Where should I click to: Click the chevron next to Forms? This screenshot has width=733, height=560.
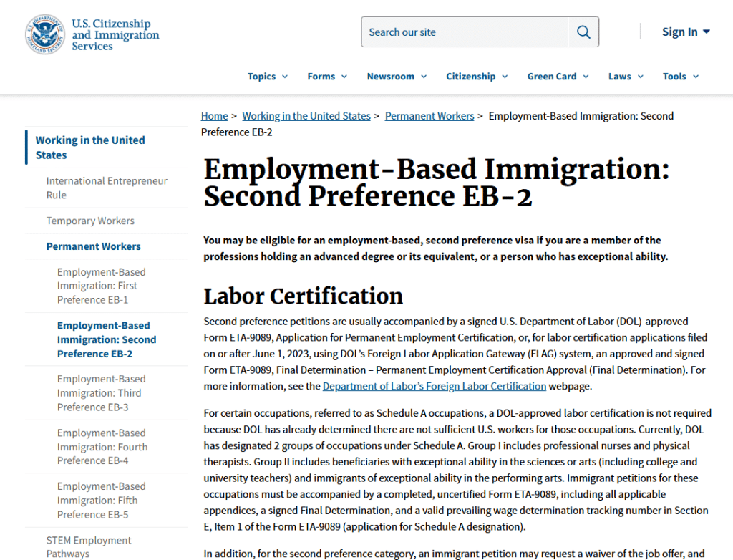[344, 77]
